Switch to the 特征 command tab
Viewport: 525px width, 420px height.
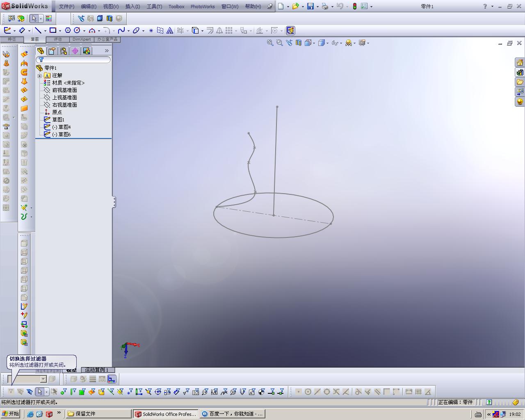pos(12,39)
